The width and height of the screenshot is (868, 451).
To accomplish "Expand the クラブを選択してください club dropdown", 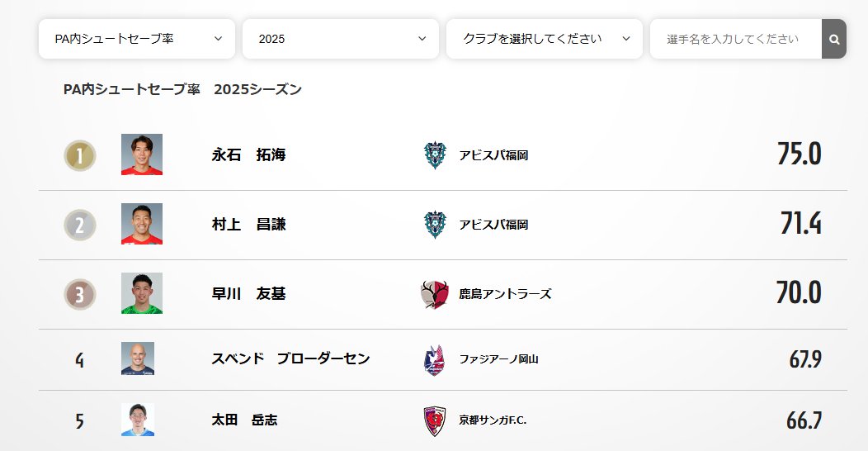I will point(545,39).
